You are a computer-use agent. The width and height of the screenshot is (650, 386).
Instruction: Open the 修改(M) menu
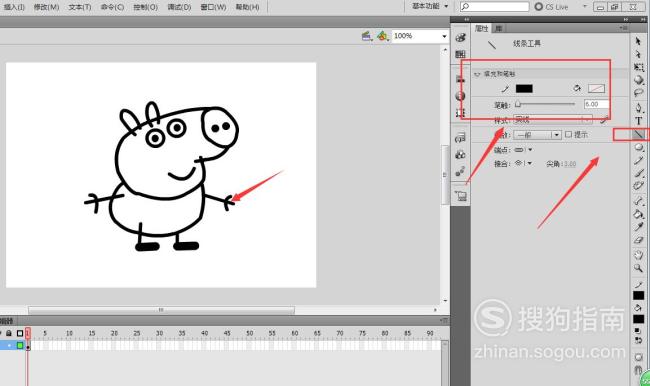point(46,7)
